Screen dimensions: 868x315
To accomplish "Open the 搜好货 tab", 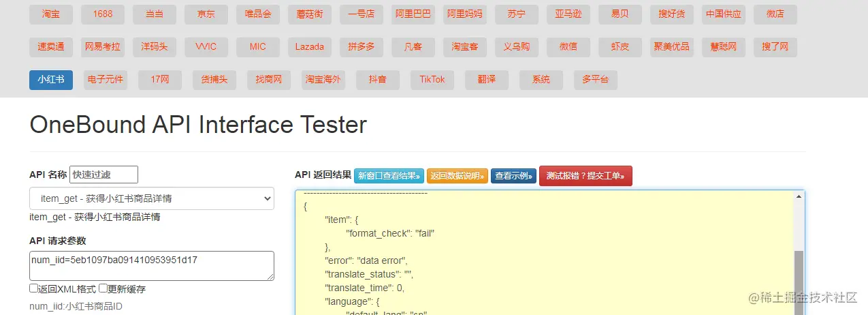I will tap(672, 14).
